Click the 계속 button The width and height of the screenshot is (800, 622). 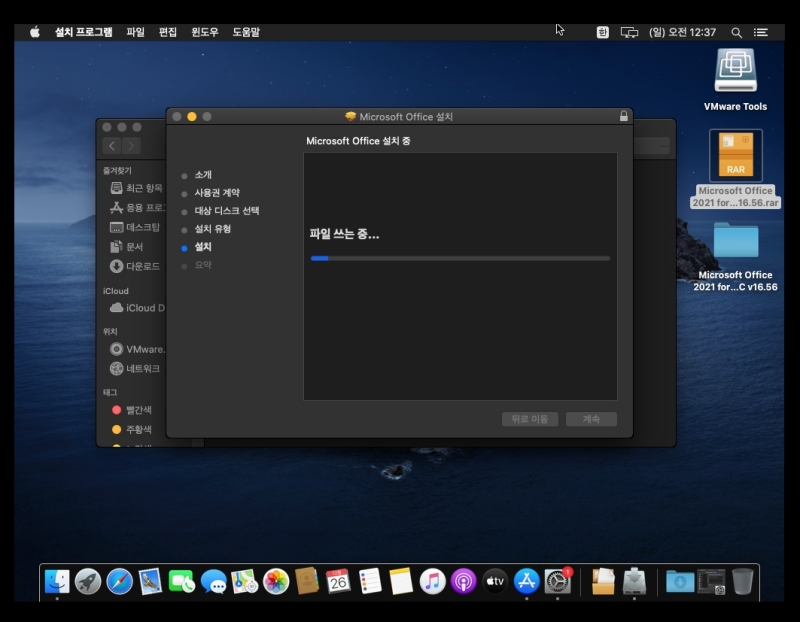coord(591,419)
